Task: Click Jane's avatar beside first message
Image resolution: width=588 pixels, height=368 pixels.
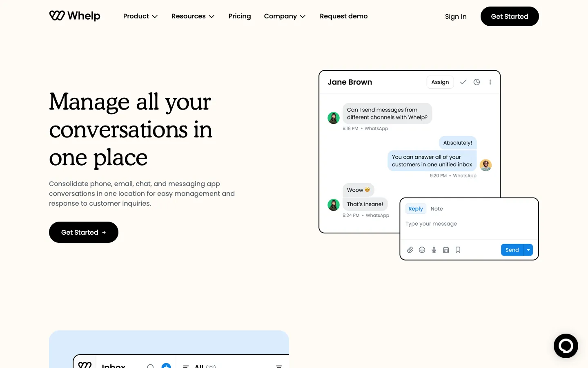Action: point(334,118)
